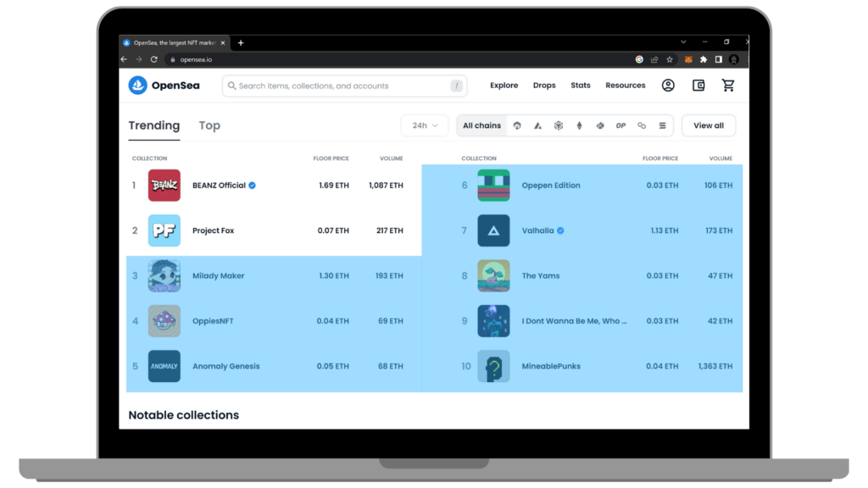Open the shopping cart
This screenshot has width=868, height=488.
[728, 86]
